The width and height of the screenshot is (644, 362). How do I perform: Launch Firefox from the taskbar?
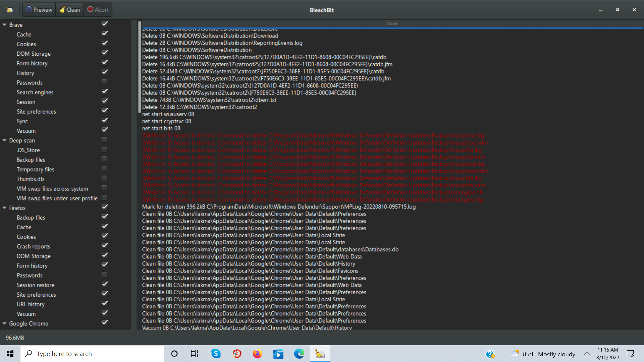(257, 353)
